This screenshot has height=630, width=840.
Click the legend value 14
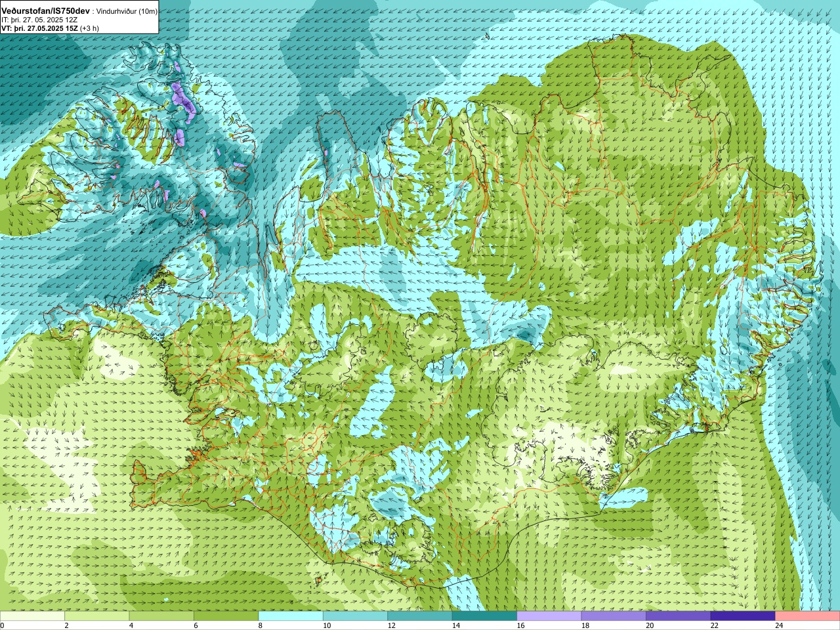[x=456, y=625]
